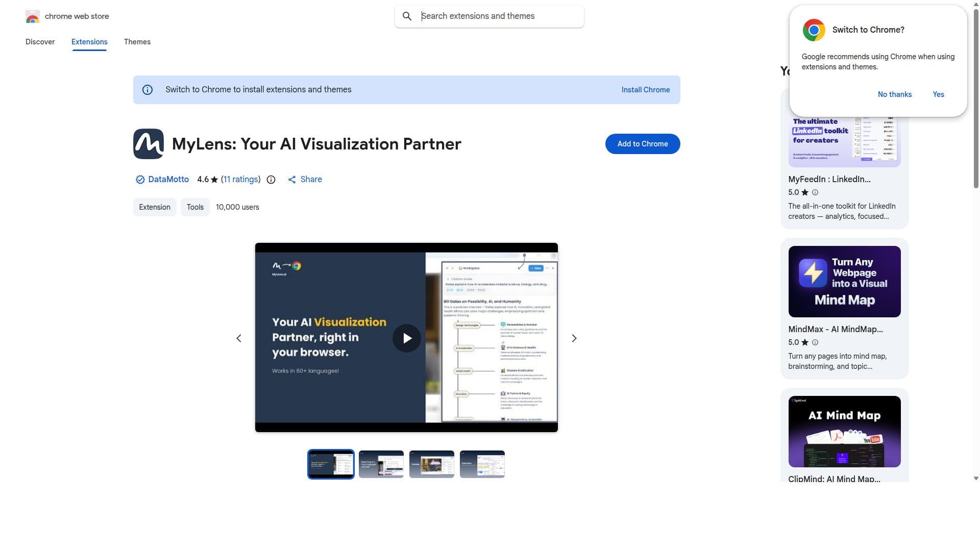The width and height of the screenshot is (980, 551).
Task: Click the ClipMind: AI Mind Map title
Action: [835, 479]
